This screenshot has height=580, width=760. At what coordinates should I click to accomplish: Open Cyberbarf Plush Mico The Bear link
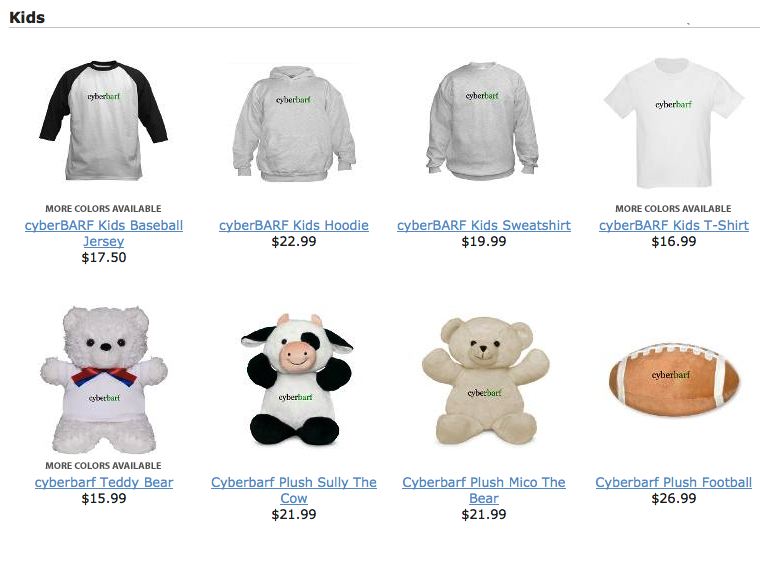pyautogui.click(x=484, y=490)
